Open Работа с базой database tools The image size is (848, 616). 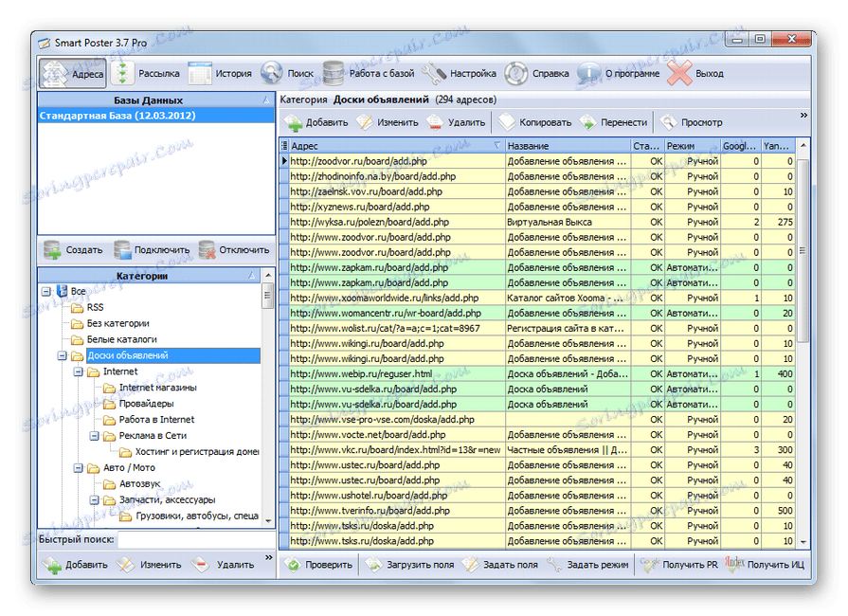(368, 74)
